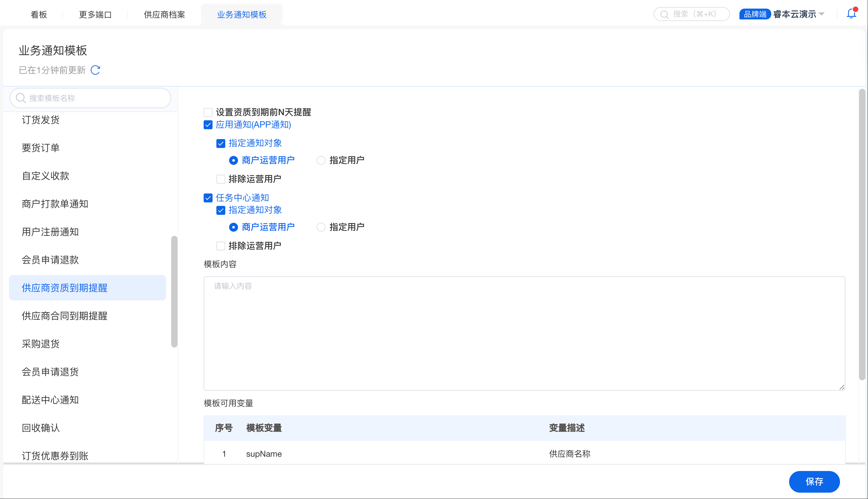Expand the 睿本云演示 account dropdown arrow

pos(822,14)
